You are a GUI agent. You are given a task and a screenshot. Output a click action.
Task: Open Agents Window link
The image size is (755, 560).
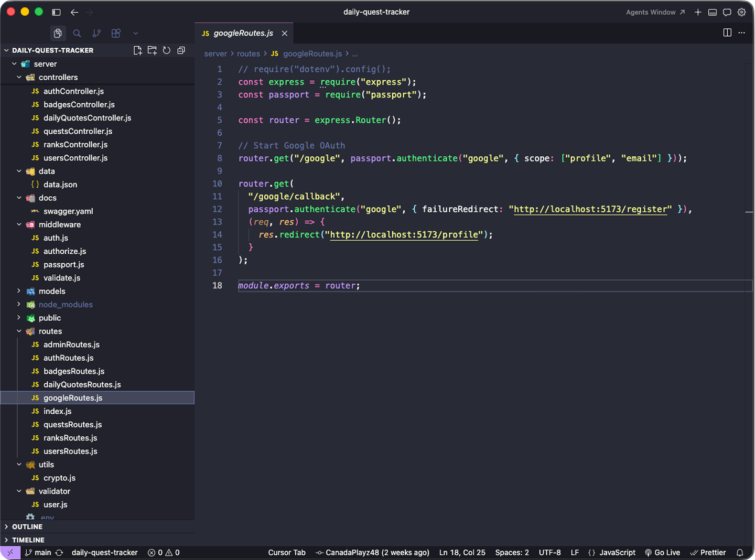[655, 12]
